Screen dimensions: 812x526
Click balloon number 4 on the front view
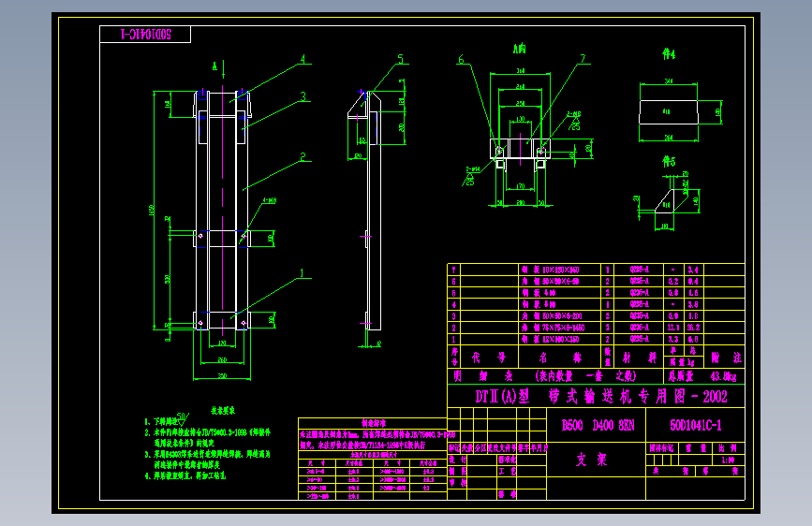pos(303,60)
